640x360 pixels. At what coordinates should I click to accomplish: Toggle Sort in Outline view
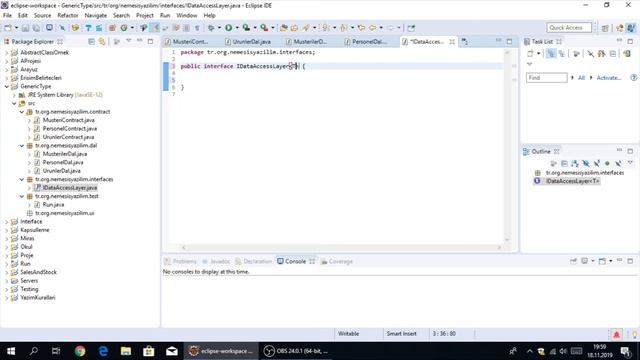point(575,163)
